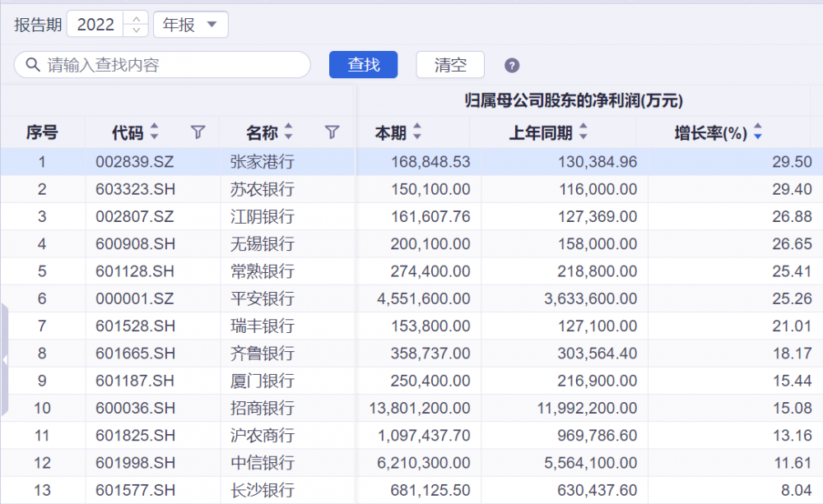Click the 上年同期 value 969,786.60
The image size is (823, 504).
[x=597, y=435]
